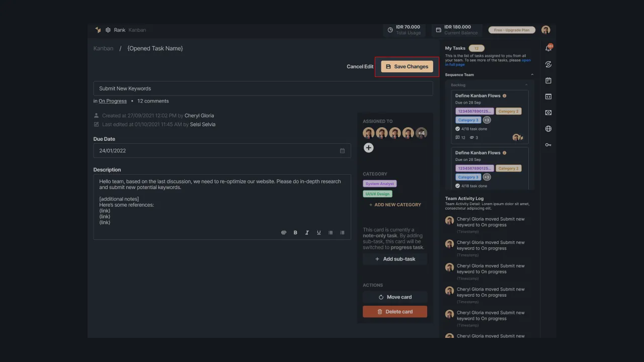
Task: Open the code brackets icon in right sidebar
Action: [548, 97]
